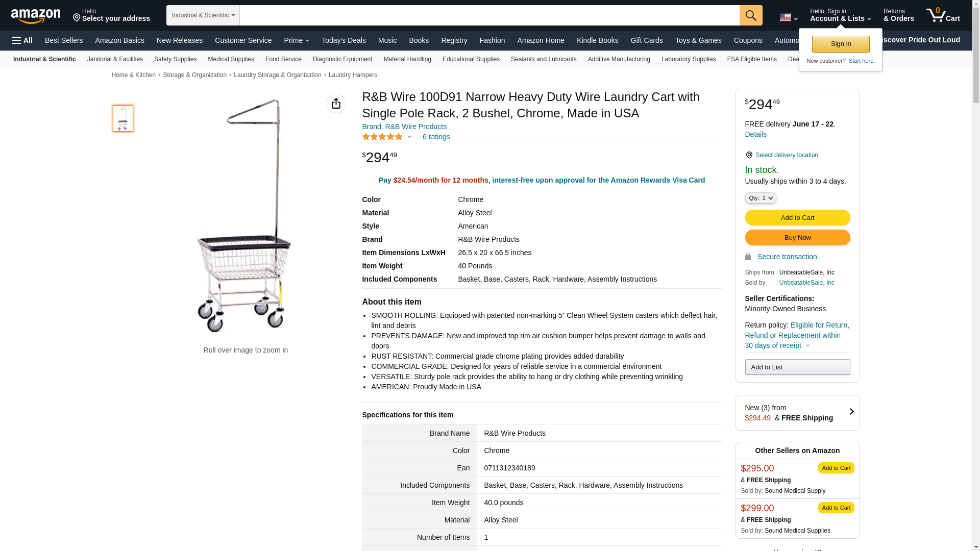The width and height of the screenshot is (980, 551).
Task: Click the Amazon logo
Action: click(x=36, y=16)
